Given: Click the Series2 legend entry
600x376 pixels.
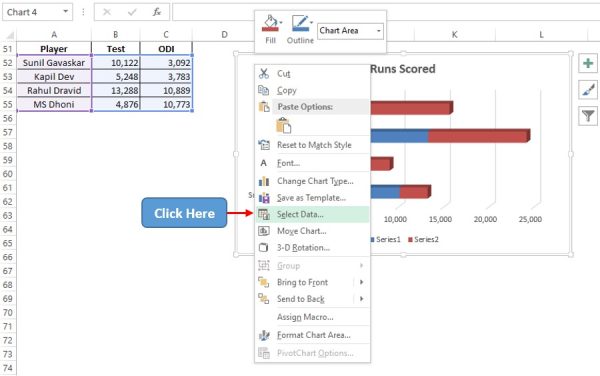Looking at the screenshot, I should point(423,239).
